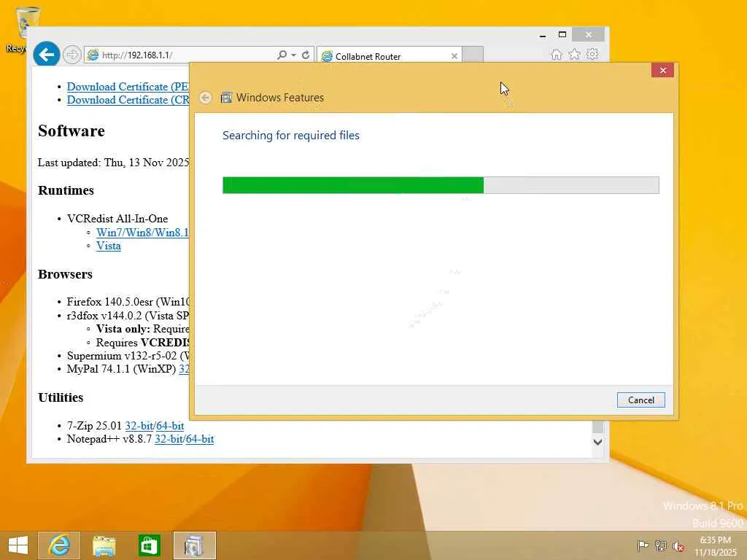
Task: Click the Windows Features title icon
Action: (x=226, y=98)
